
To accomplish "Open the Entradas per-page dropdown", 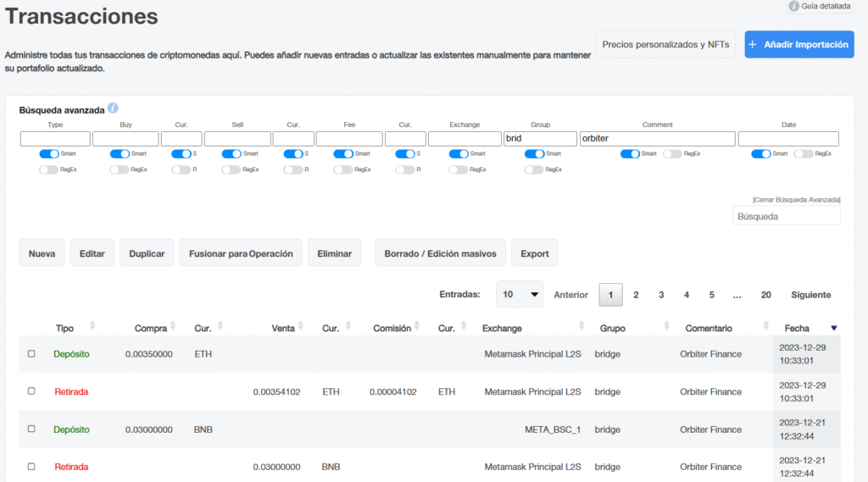I will (x=520, y=295).
